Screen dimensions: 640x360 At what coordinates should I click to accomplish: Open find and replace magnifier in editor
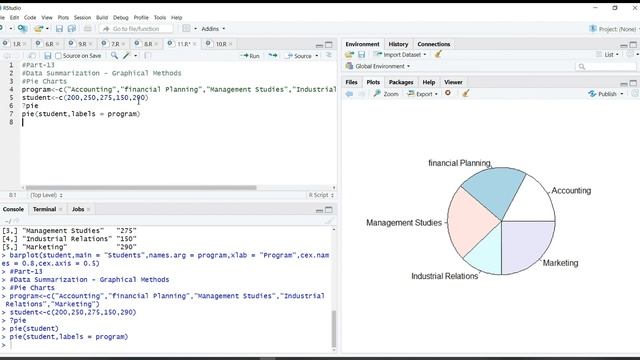(x=114, y=56)
